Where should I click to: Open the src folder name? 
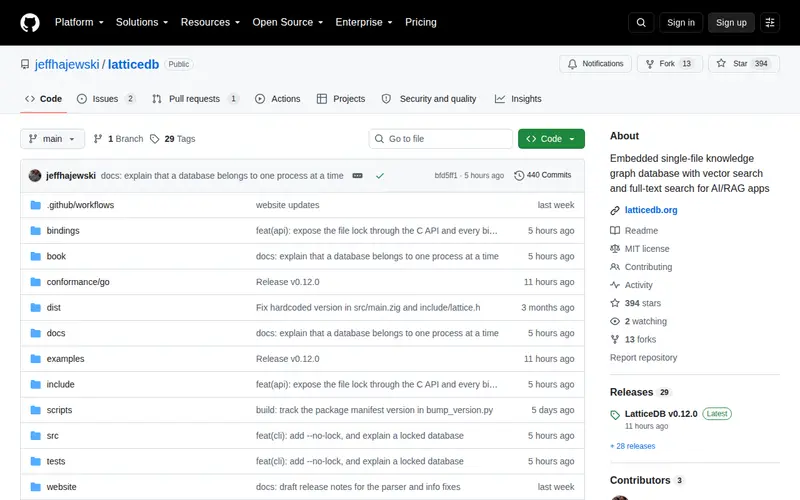click(53, 436)
